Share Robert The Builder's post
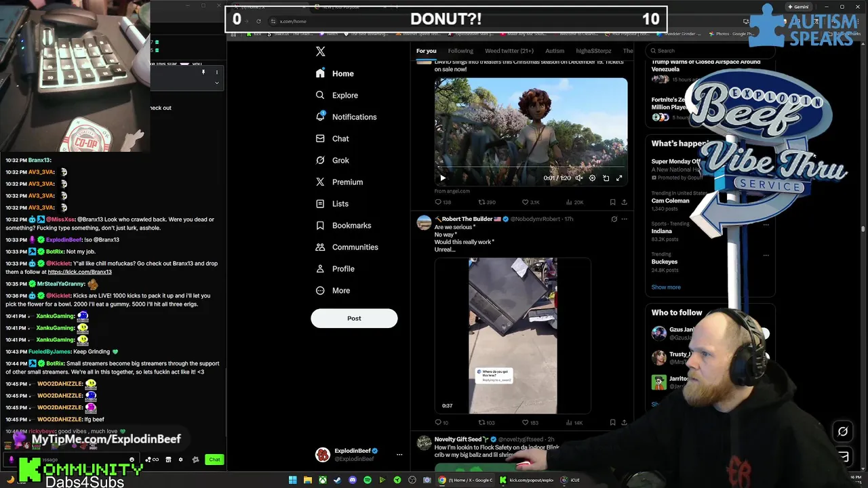868x488 pixels. (x=624, y=422)
